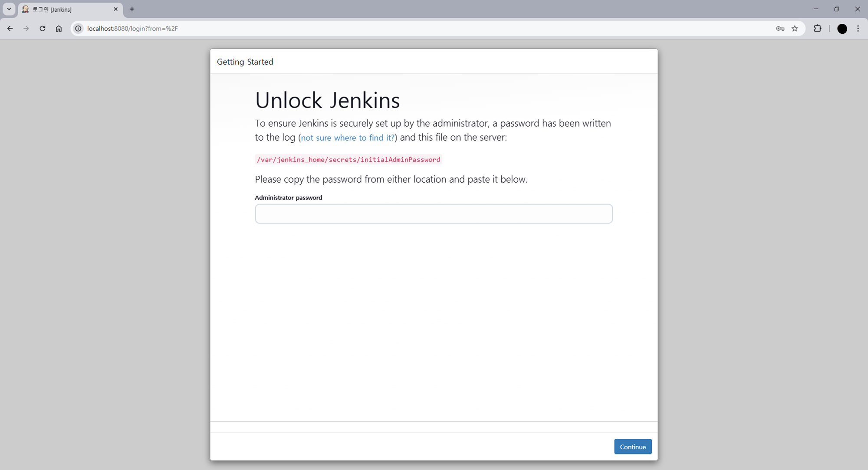This screenshot has width=868, height=470.
Task: Open the 'not sure where to find it?' link
Action: click(348, 138)
